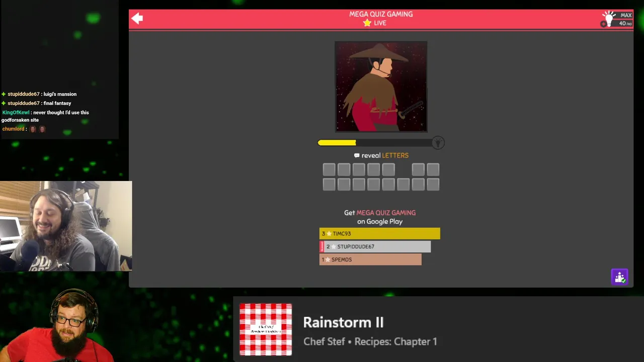The width and height of the screenshot is (644, 362).
Task: Click the MAX label in top corner
Action: pyautogui.click(x=626, y=15)
